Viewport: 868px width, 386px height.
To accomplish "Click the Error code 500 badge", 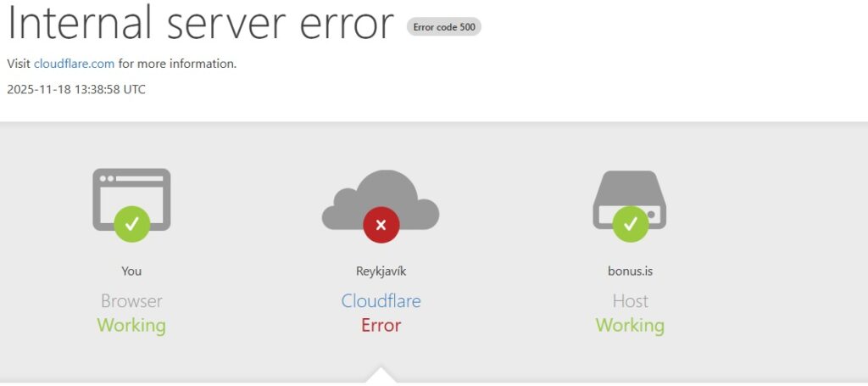I will (444, 27).
